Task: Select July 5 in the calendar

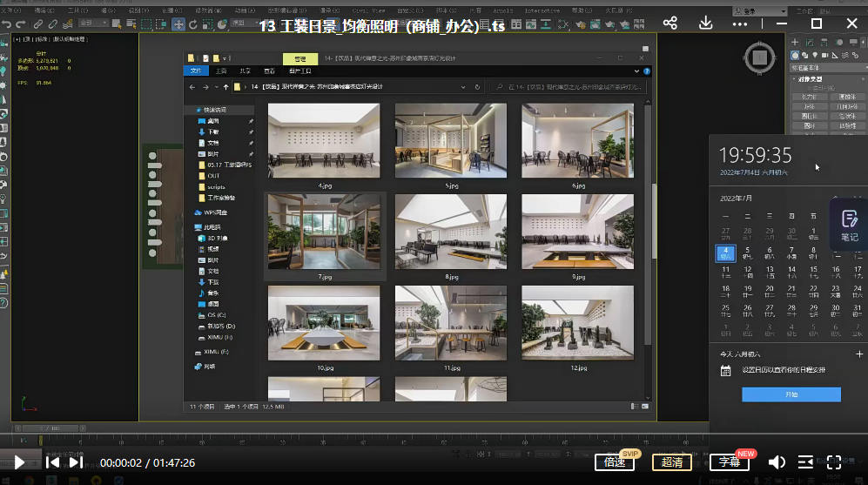Action: click(x=747, y=253)
